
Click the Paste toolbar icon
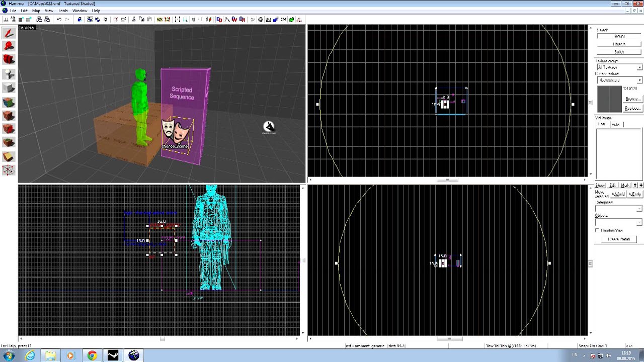150,20
